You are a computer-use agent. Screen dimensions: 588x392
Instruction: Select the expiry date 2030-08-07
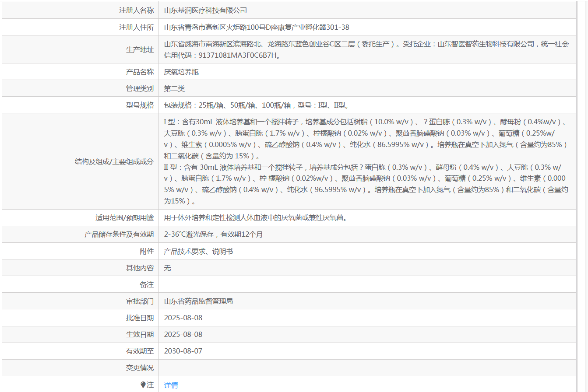(183, 351)
